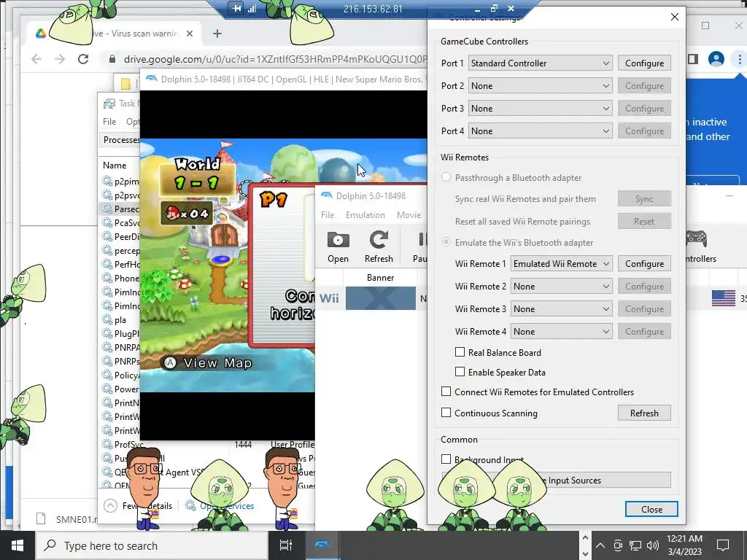Open Task View on taskbar
Screen dimensions: 747x560
point(285,545)
